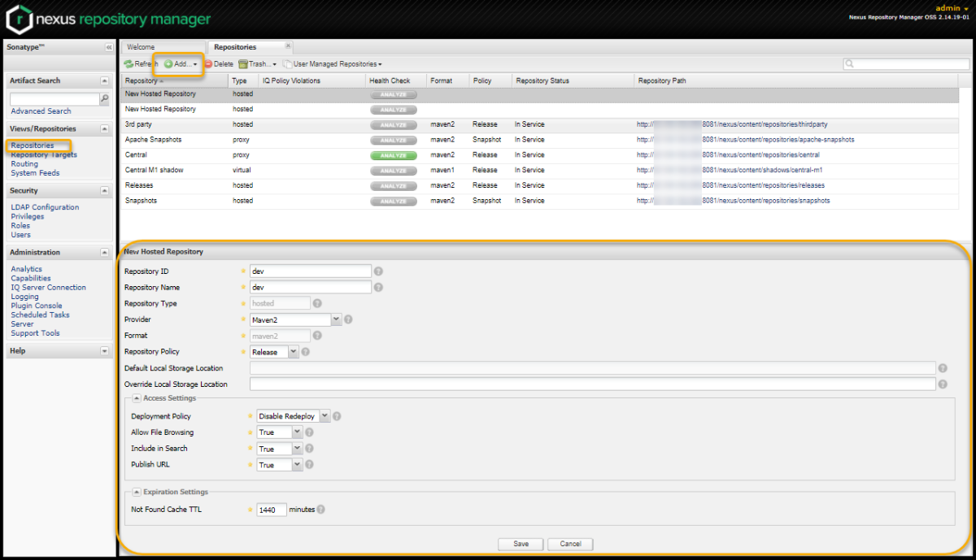Screen dimensions: 976x560
Task: Open Advanced Search link
Action: 41,111
